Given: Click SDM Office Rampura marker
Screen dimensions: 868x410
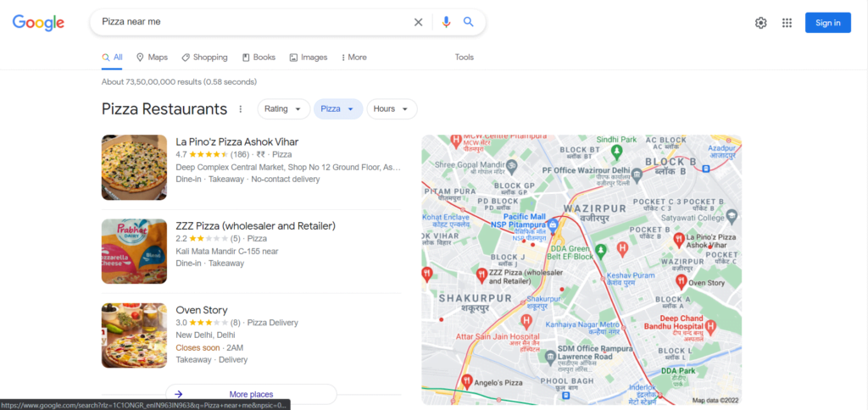Looking at the screenshot, I should (549, 357).
